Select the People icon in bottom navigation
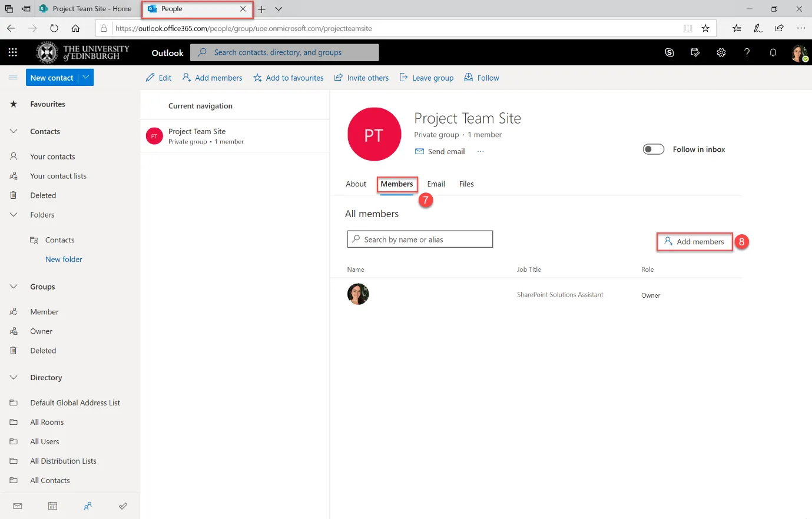 (x=88, y=506)
